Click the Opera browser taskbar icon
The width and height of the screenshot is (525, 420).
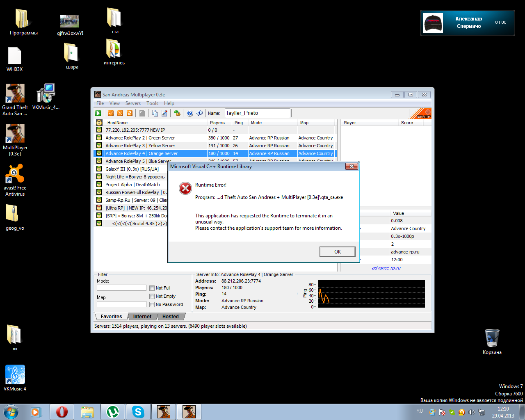62,411
